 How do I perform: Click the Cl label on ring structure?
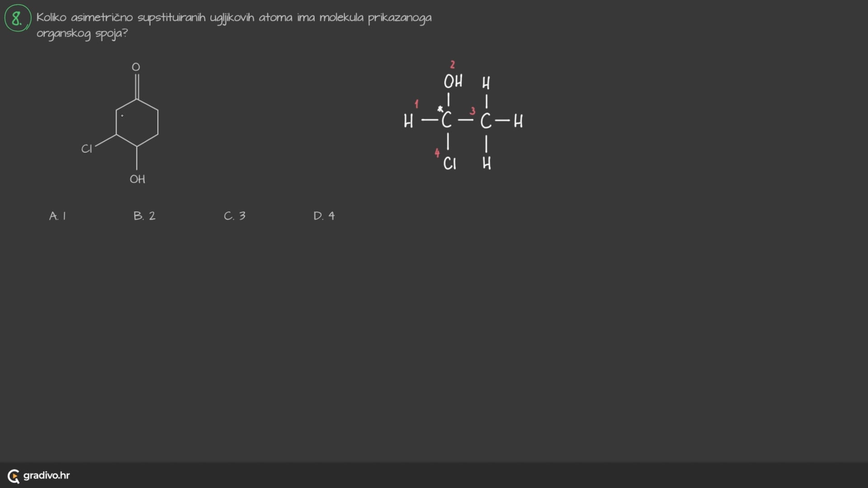(86, 149)
